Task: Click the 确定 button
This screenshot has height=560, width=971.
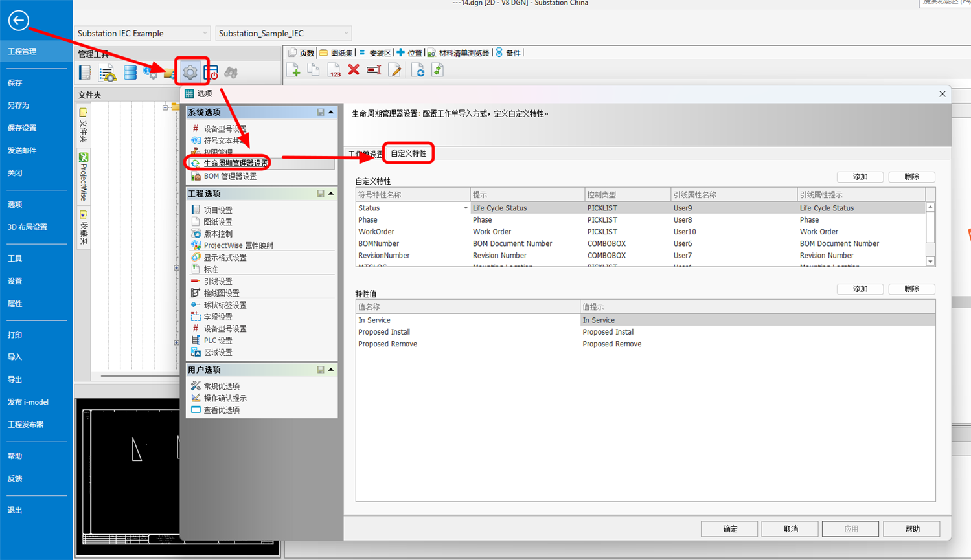Action: [729, 529]
